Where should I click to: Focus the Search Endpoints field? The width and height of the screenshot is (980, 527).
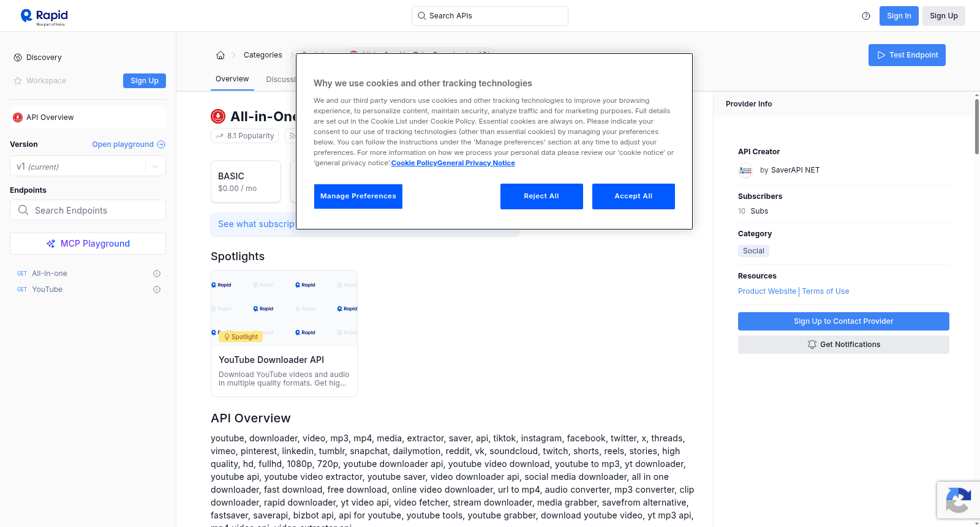click(x=88, y=210)
